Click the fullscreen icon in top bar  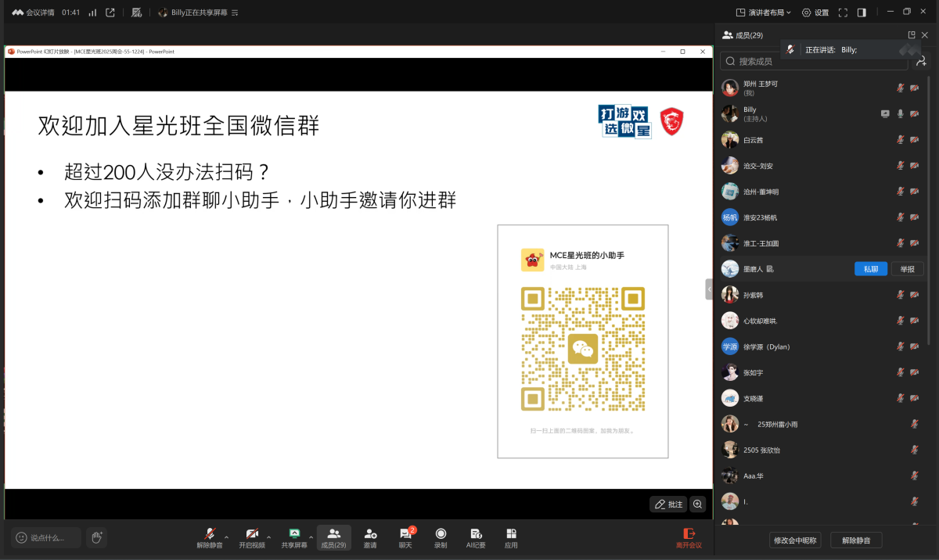pyautogui.click(x=843, y=13)
